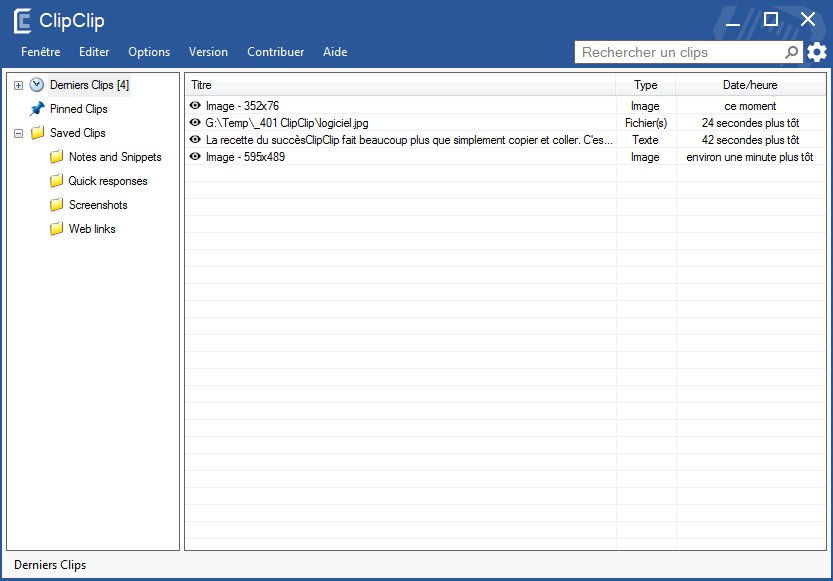This screenshot has height=581, width=833.
Task: Click the Web links folder icon
Action: coord(56,228)
